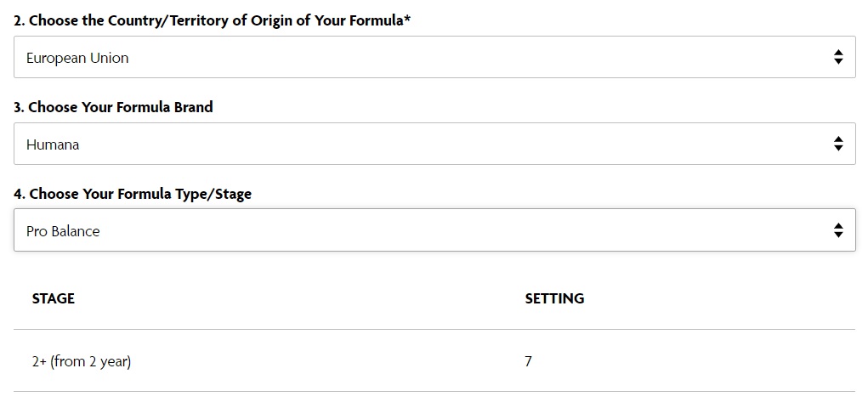Click the Choose Your Formula Type/Stage label
Image resolution: width=868 pixels, height=408 pixels.
click(133, 195)
